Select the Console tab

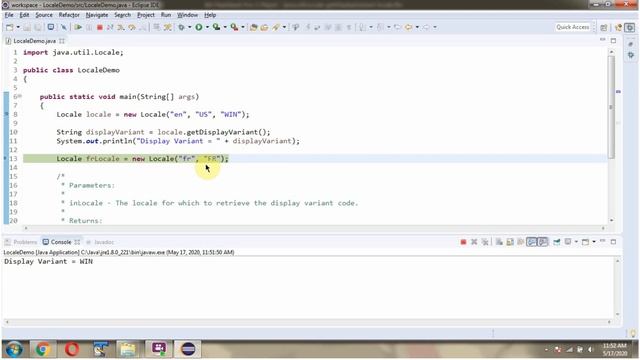[60, 242]
